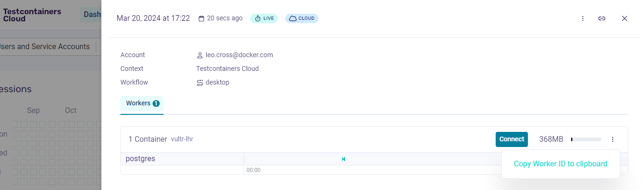The image size is (644, 190).
Task: Click the memory usage progress bar
Action: [x=586, y=139]
